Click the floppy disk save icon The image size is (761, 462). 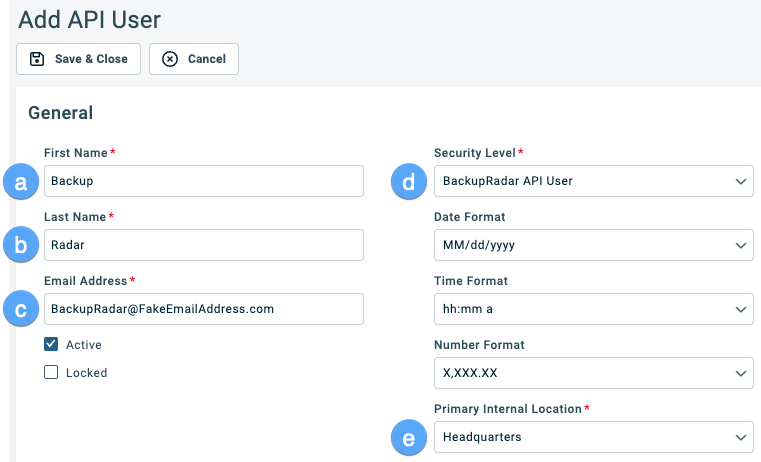(37, 59)
